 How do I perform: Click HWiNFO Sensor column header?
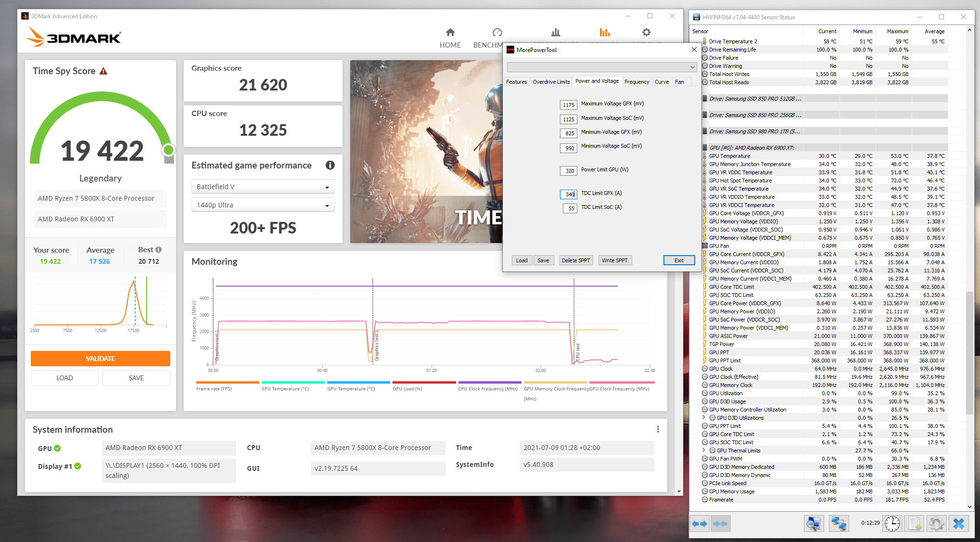[746, 31]
